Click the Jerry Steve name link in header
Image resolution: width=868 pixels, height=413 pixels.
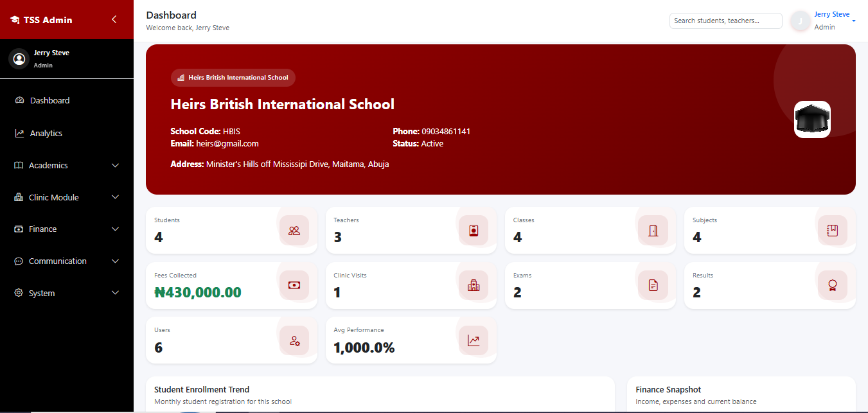pos(831,14)
